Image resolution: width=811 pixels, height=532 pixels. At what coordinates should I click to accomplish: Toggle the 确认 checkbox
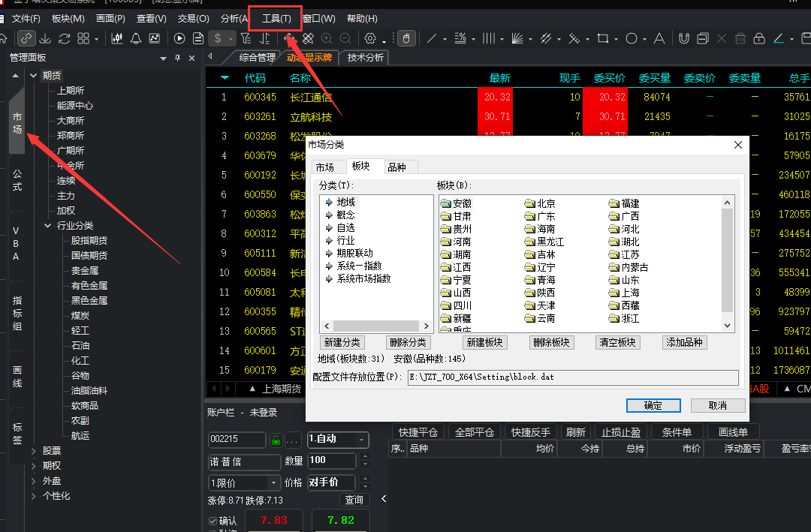click(x=213, y=521)
